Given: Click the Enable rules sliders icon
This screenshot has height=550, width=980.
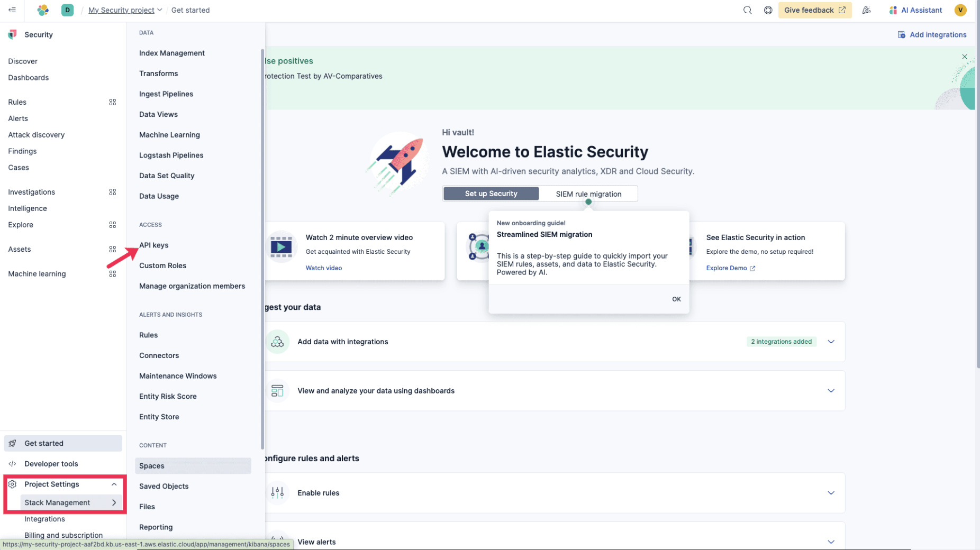Looking at the screenshot, I should [277, 493].
